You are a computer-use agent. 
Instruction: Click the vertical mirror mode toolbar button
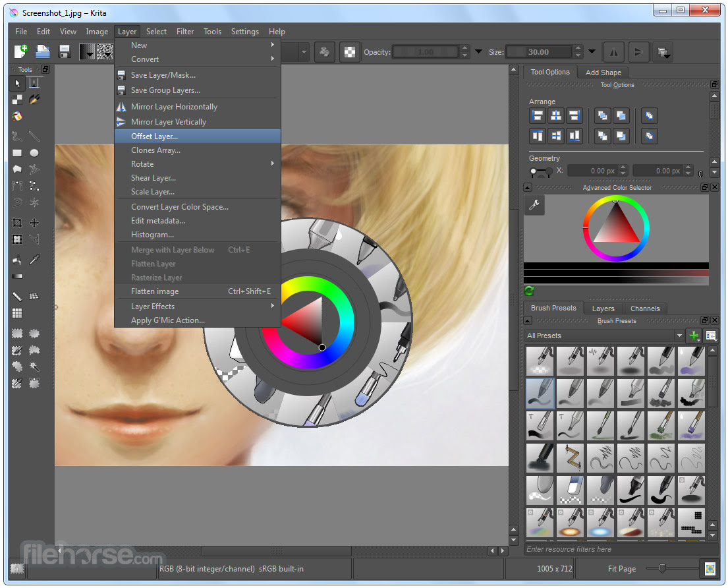pyautogui.click(x=638, y=52)
